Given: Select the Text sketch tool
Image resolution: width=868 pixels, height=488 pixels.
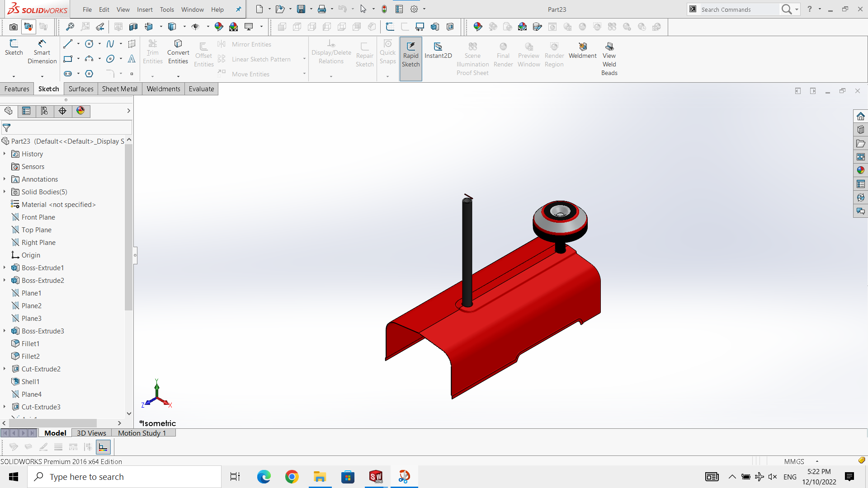Looking at the screenshot, I should pos(132,59).
